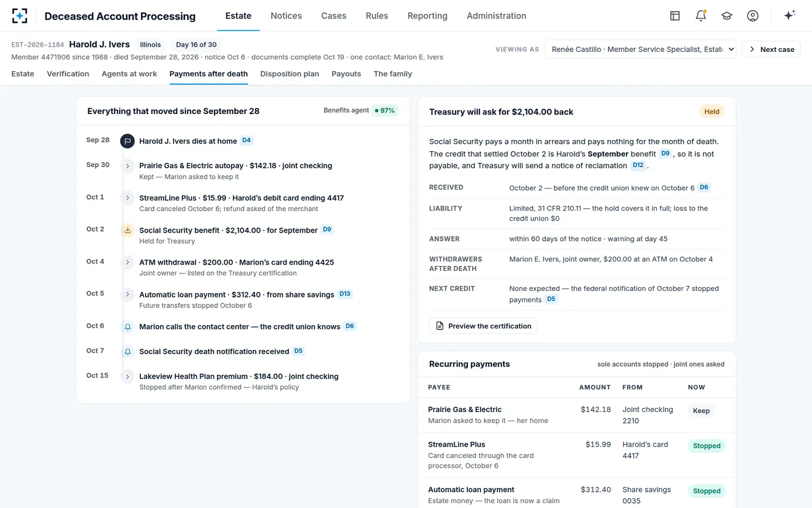Open the user profile icon
This screenshot has width=812, height=508.
tap(753, 16)
